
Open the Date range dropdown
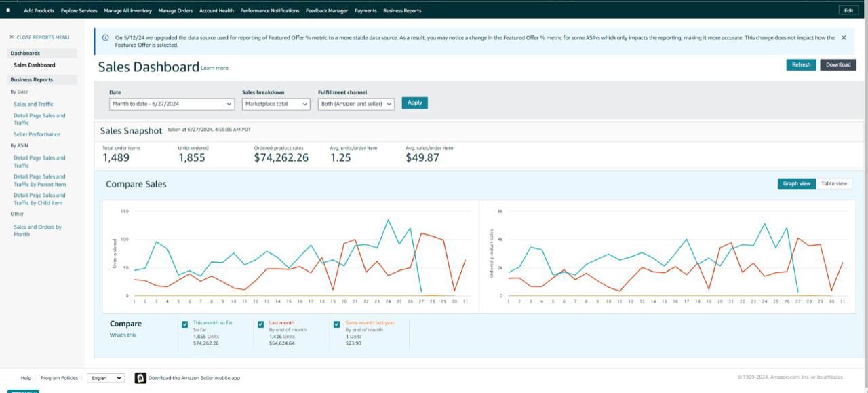click(172, 104)
